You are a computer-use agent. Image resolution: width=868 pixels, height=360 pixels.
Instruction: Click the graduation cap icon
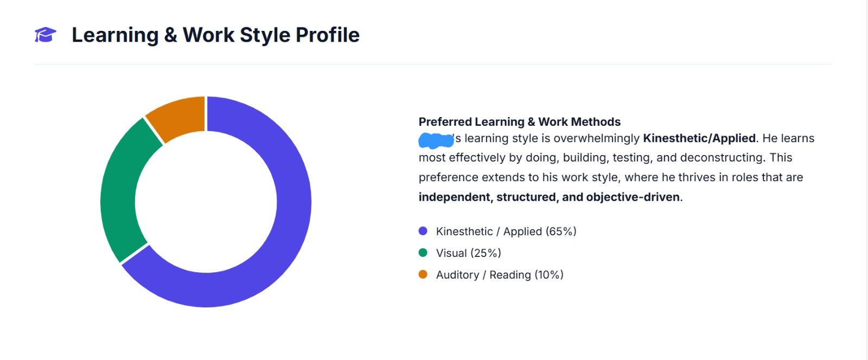[x=46, y=35]
